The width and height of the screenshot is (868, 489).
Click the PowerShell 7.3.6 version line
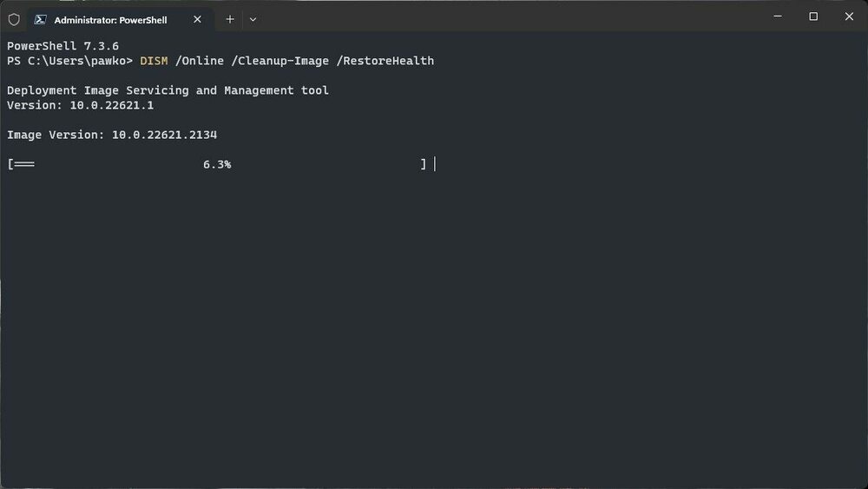coord(62,46)
